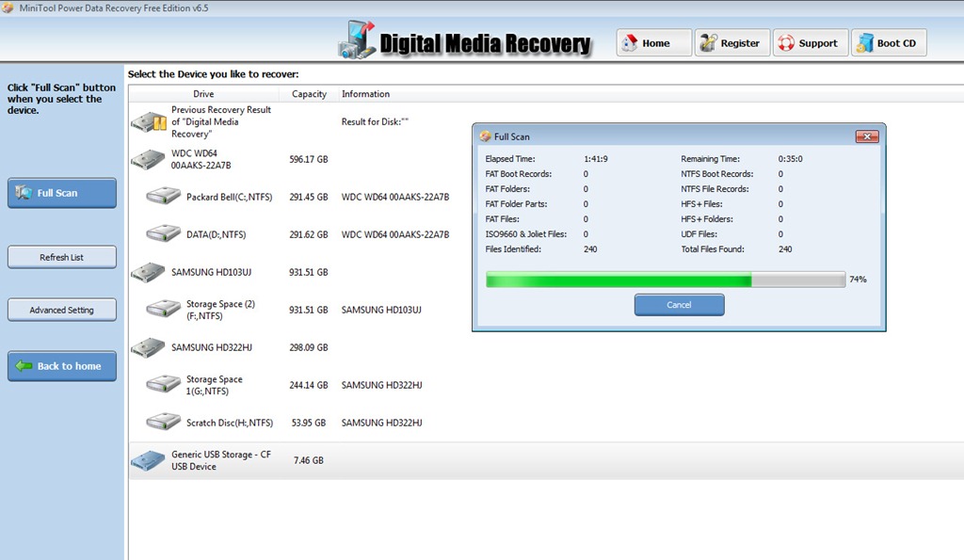Screen dimensions: 964x560
Task: Select "Scratch Disc(H:,NTFS)" name
Action: (230, 423)
